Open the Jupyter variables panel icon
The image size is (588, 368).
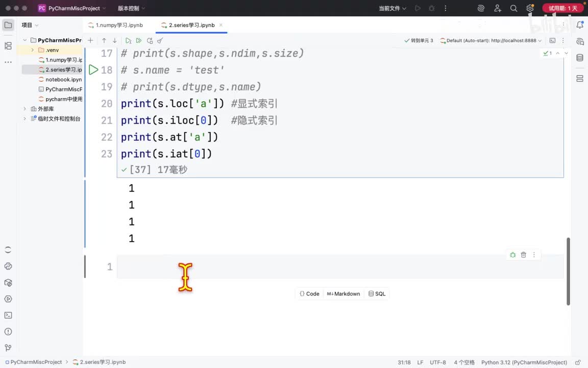tap(580, 79)
